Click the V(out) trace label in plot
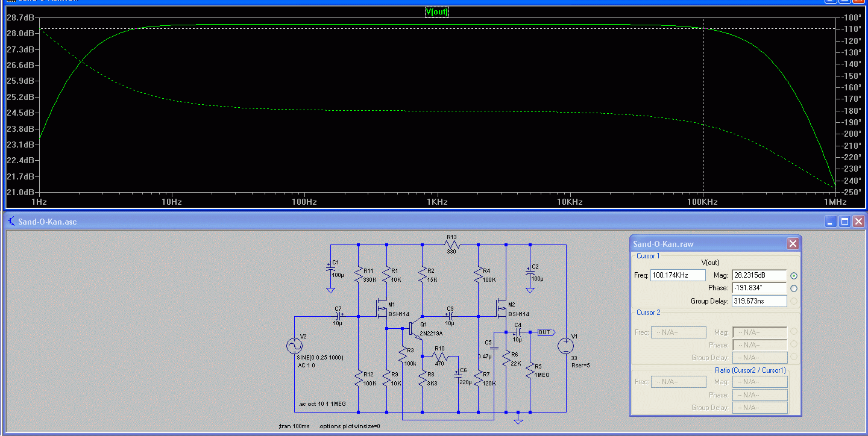Screen dimensions: 868x436 coord(437,11)
